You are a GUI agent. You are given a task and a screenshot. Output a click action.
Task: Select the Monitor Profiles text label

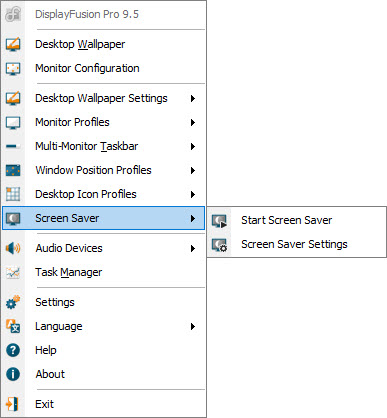(x=72, y=122)
